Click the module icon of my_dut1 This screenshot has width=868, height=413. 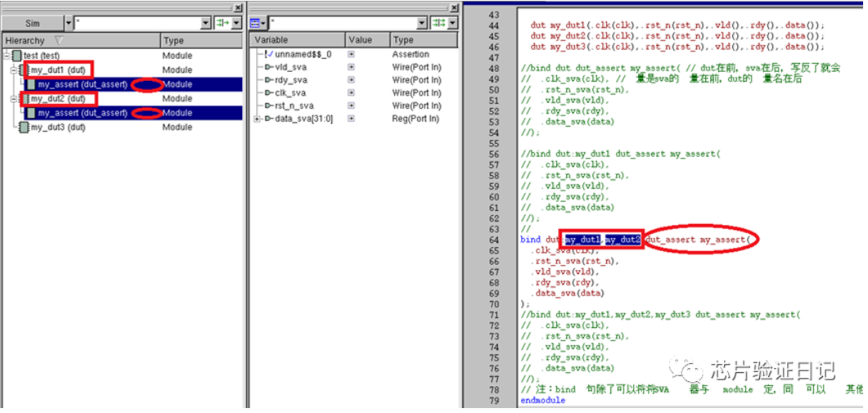25,70
